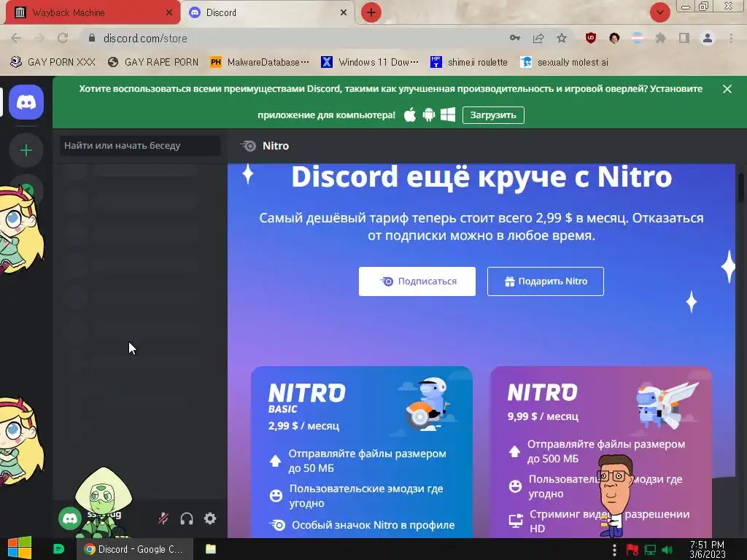Screen dimensions: 747x560
Task: Click Discord - Google Chrome taskbar button
Action: [x=135, y=549]
